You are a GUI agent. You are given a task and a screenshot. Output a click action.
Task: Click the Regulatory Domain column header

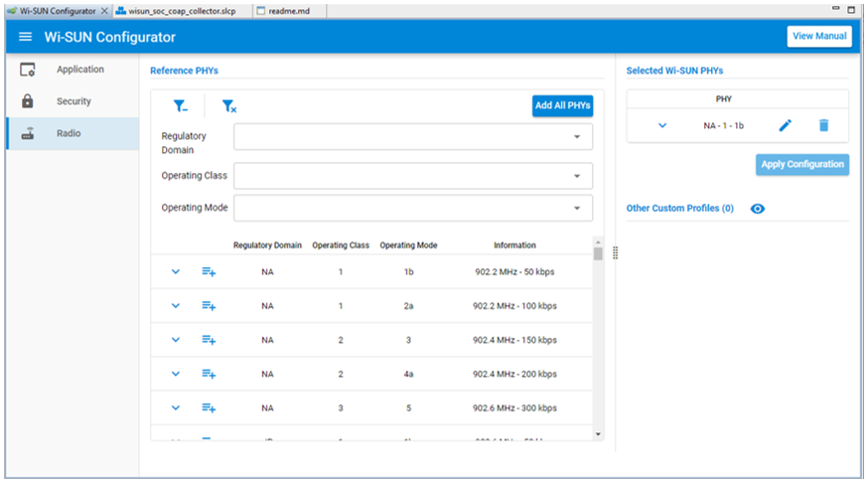267,245
